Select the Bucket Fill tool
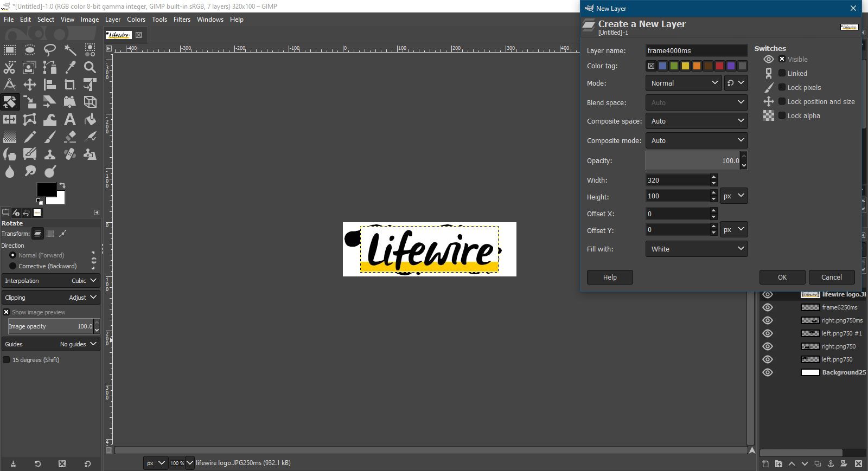Screen dimensions: 868x471 point(90,119)
